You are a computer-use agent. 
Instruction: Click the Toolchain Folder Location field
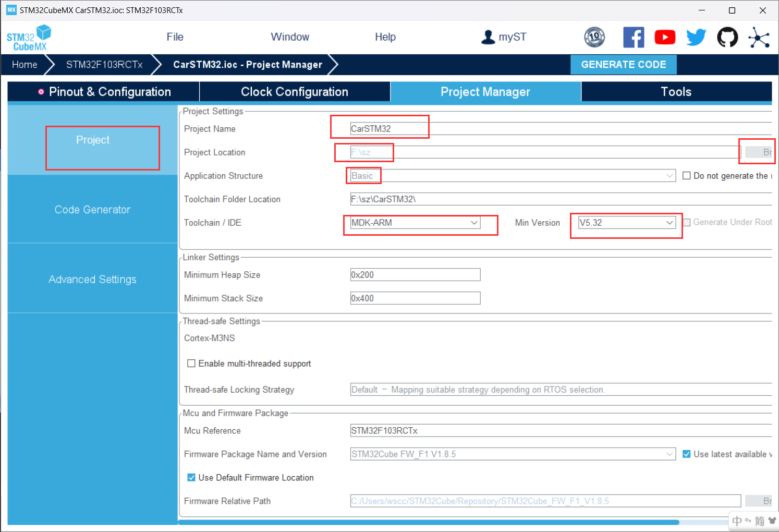[x=561, y=199]
